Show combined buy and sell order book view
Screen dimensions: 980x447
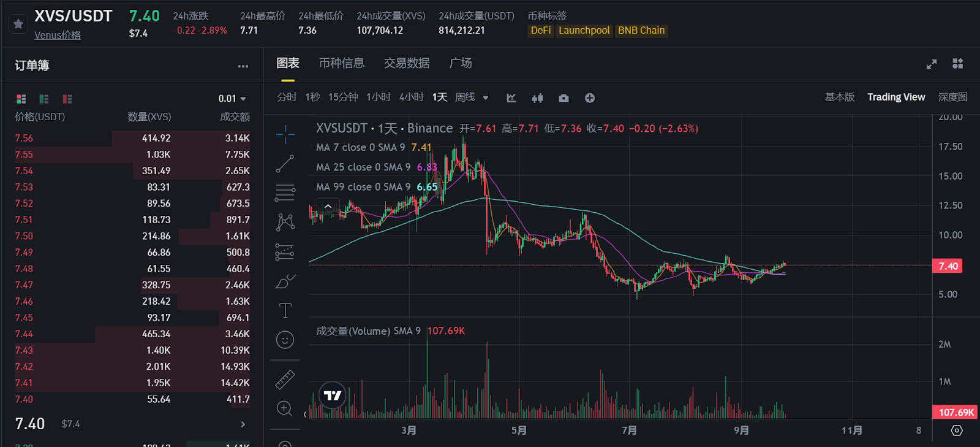(21, 99)
